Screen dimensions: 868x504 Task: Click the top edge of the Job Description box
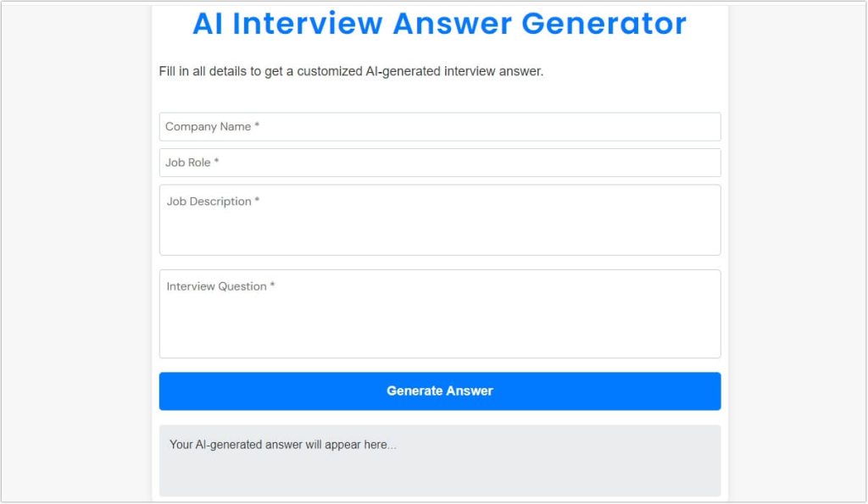pos(439,185)
